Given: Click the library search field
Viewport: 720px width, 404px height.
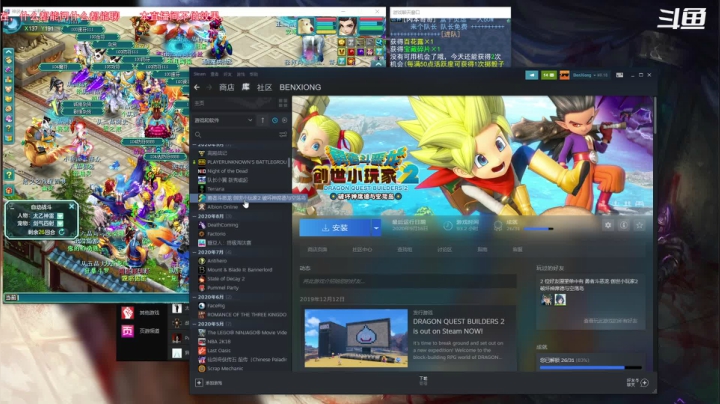Looking at the screenshot, I should (x=234, y=135).
